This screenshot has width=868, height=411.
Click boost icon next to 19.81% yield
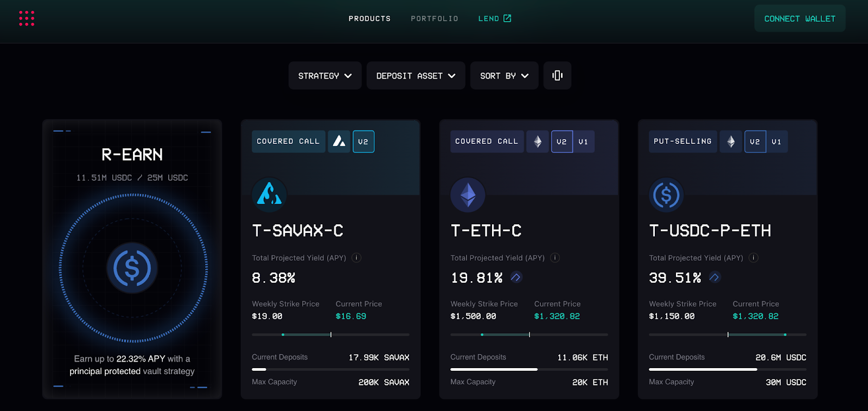516,277
